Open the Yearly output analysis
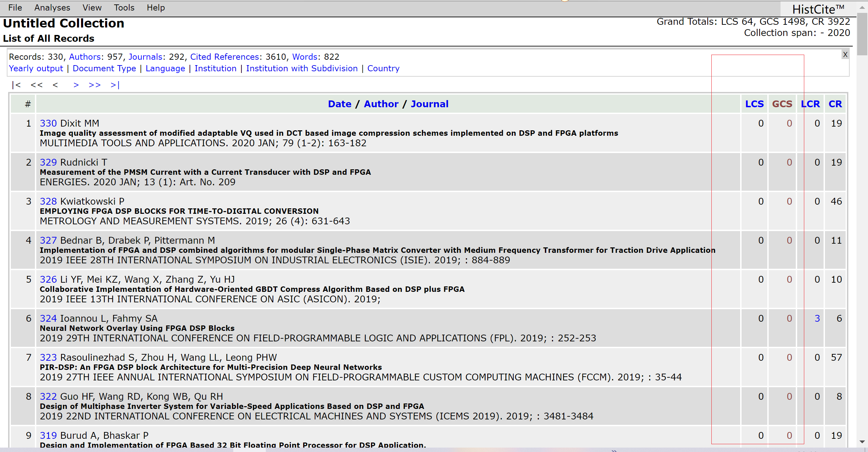 point(36,69)
